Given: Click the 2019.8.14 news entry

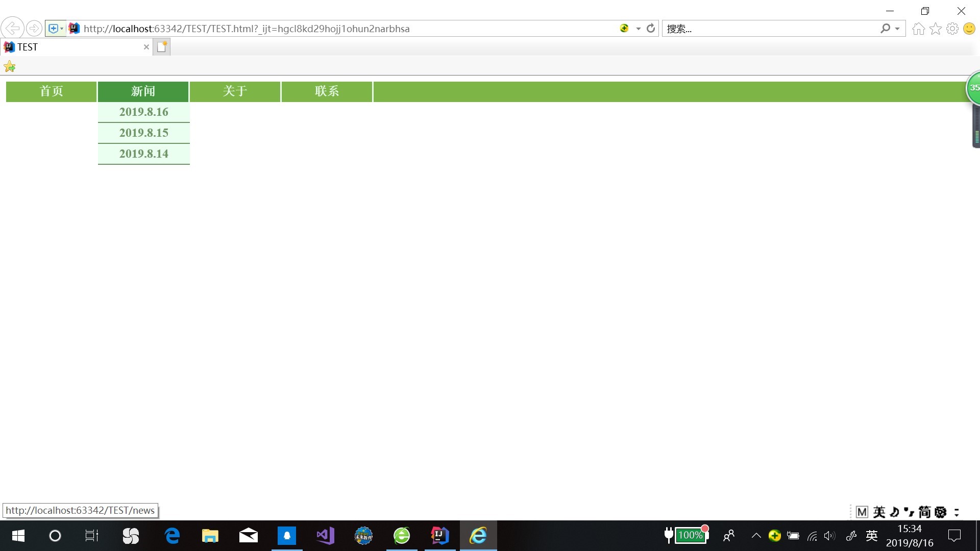Looking at the screenshot, I should click(x=143, y=154).
